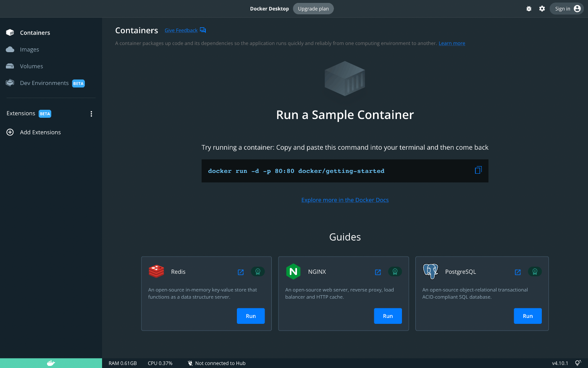Click the PostgreSQL card title
The height and width of the screenshot is (368, 588).
pyautogui.click(x=461, y=272)
